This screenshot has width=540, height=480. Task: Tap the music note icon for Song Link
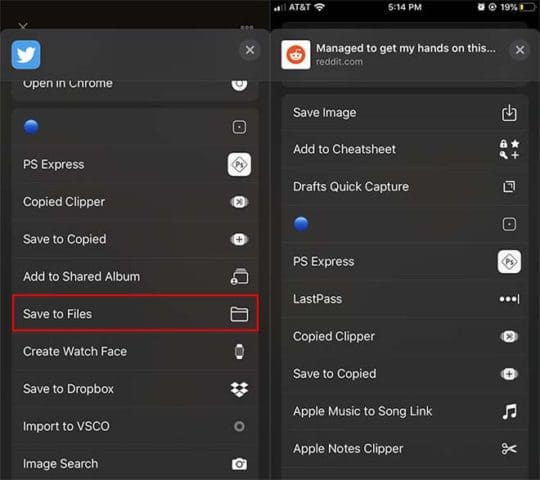pos(509,411)
